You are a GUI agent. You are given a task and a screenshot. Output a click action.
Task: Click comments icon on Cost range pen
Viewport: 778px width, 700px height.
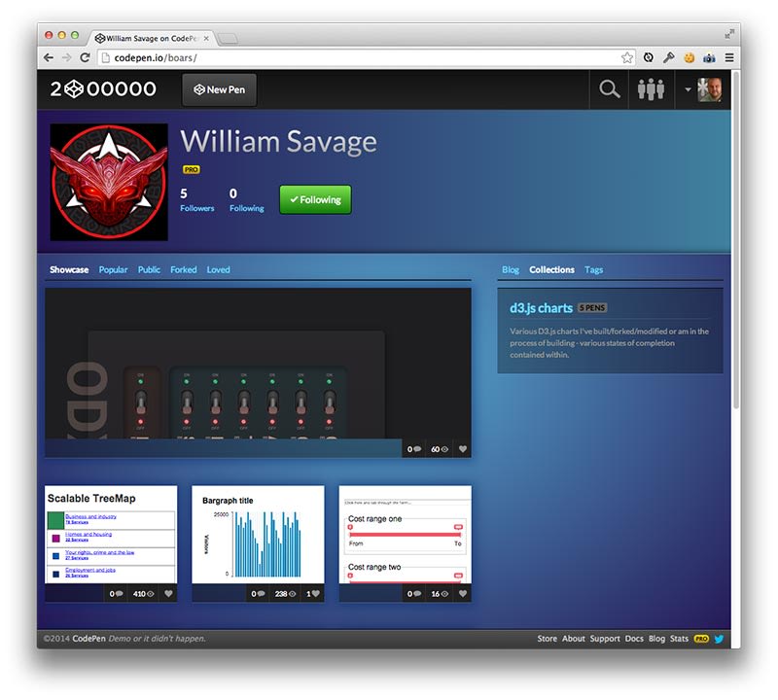(x=414, y=594)
